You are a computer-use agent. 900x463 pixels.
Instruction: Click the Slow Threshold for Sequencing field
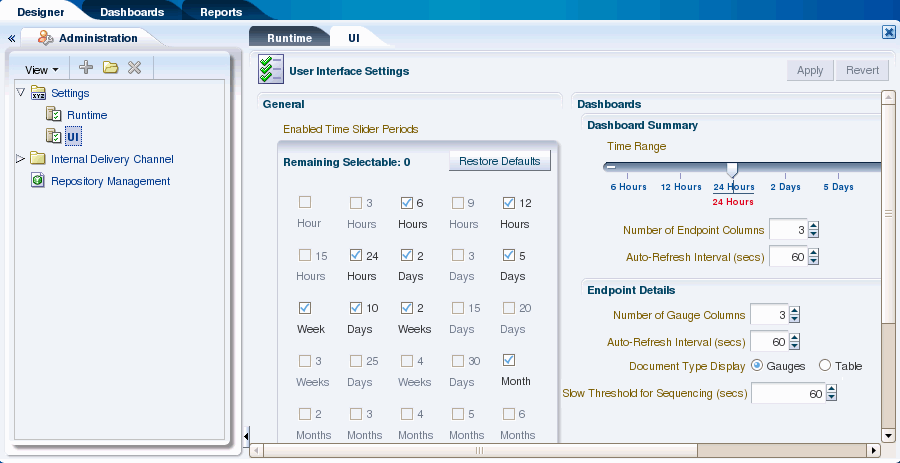pos(788,394)
